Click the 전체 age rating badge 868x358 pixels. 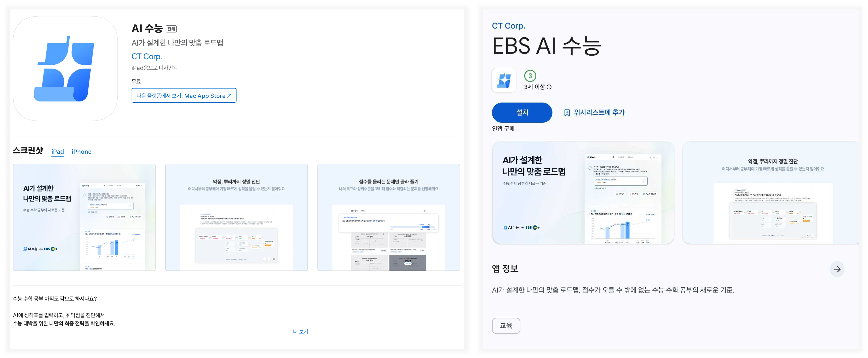click(171, 29)
